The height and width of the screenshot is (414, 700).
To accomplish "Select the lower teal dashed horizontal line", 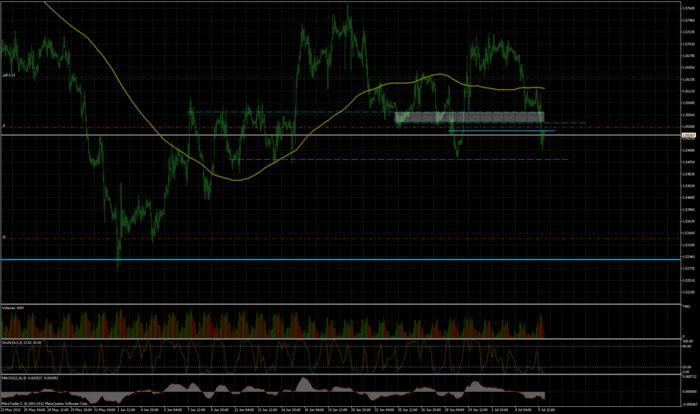I will point(400,159).
